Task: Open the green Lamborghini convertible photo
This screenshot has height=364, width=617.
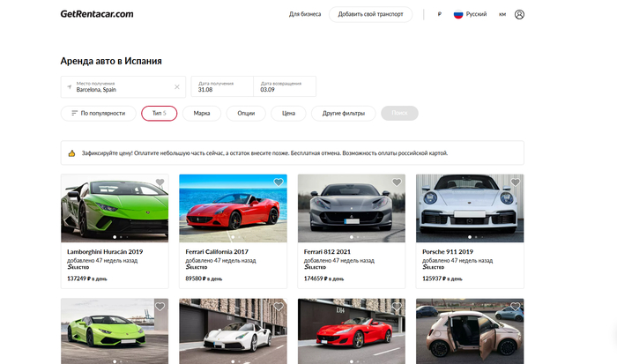Action: 115,331
